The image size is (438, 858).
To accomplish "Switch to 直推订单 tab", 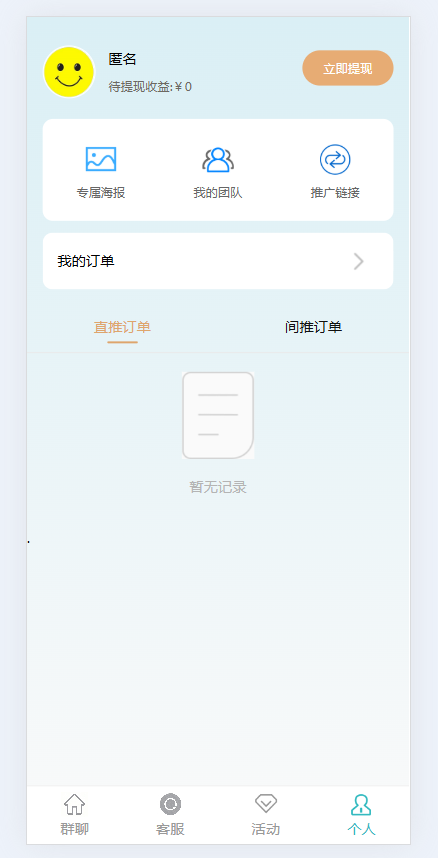I will click(122, 327).
